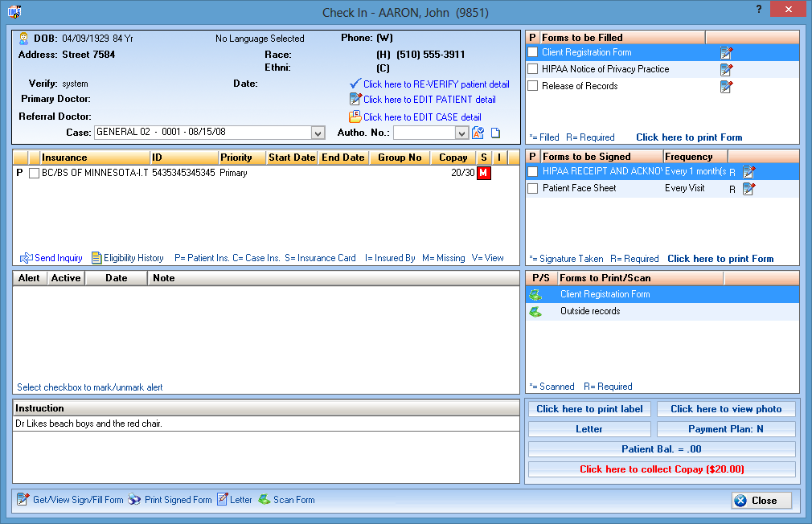Image resolution: width=812 pixels, height=524 pixels.
Task: Open the Autho. No. dropdown
Action: (461, 133)
